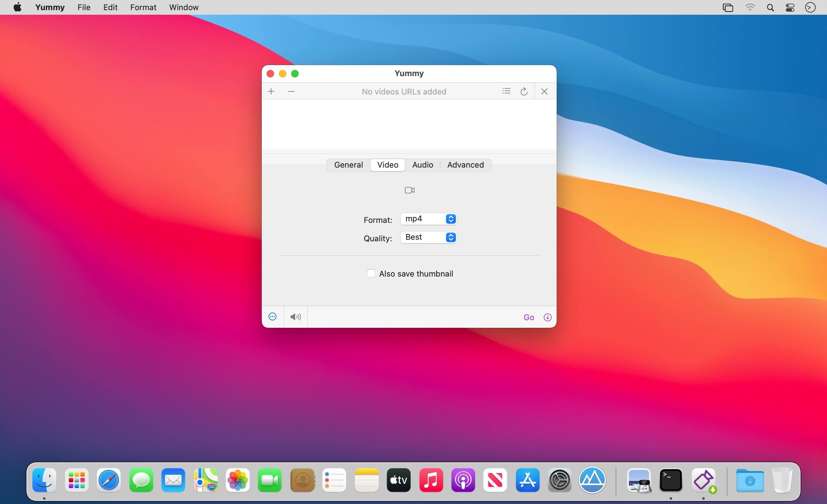Click the Wi-Fi status icon
The width and height of the screenshot is (827, 504).
[x=750, y=7]
